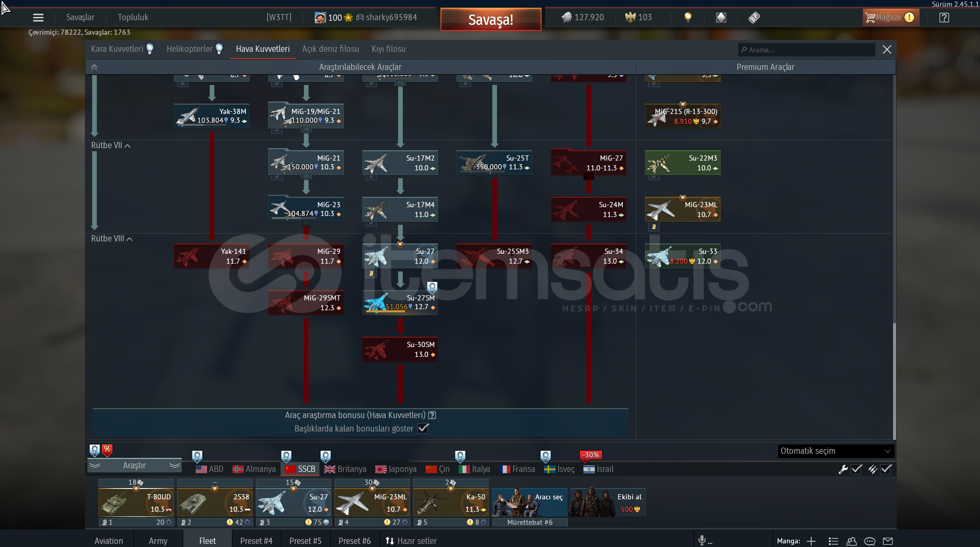
Task: Open the chat speech bubble icon
Action: (x=870, y=541)
